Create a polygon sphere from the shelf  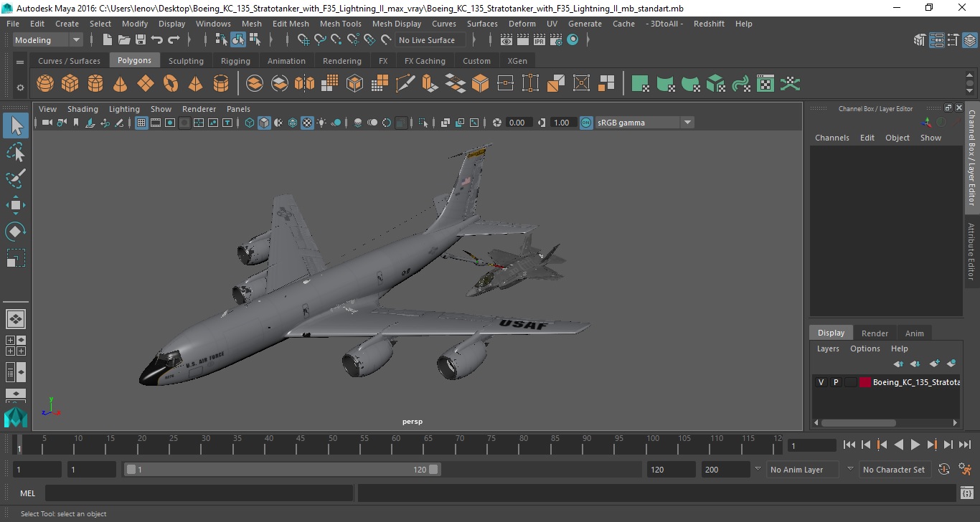pyautogui.click(x=45, y=84)
